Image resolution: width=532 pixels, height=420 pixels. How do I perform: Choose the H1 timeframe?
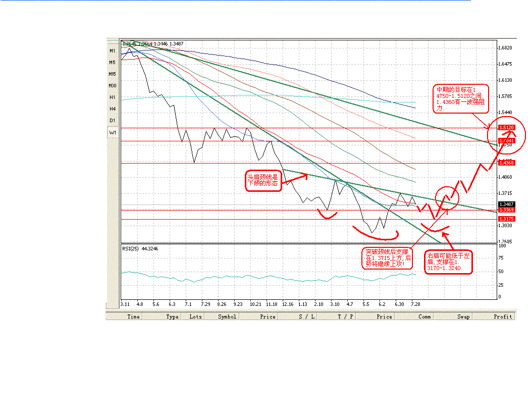[x=112, y=97]
